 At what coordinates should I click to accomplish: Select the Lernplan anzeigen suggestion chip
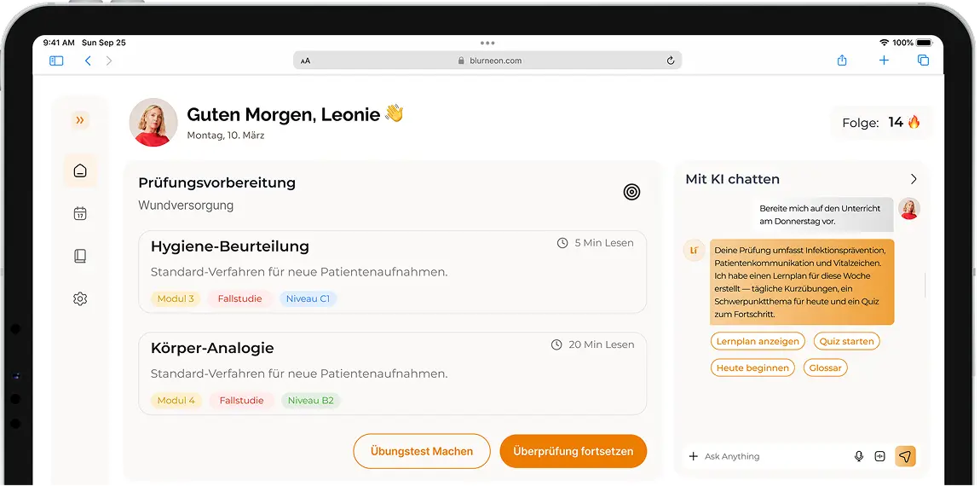coord(758,341)
